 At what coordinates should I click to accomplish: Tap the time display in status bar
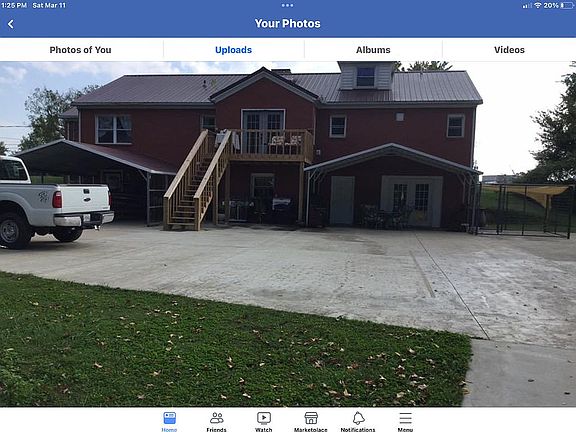[14, 5]
